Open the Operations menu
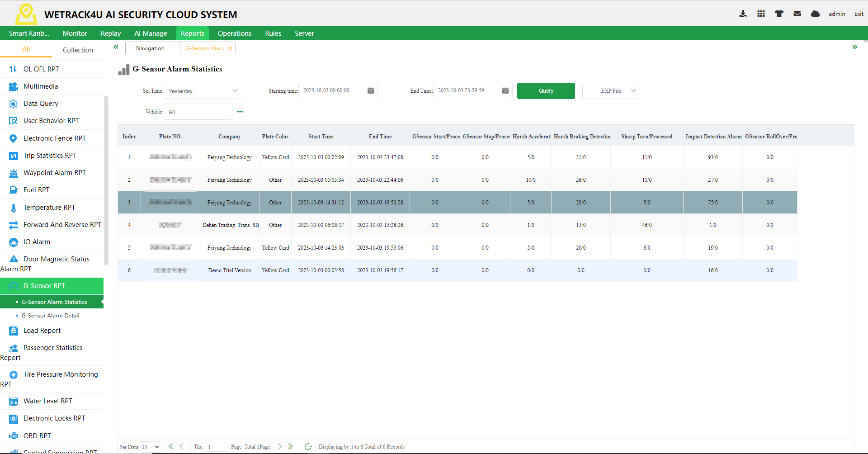This screenshot has height=454, width=868. click(x=234, y=33)
